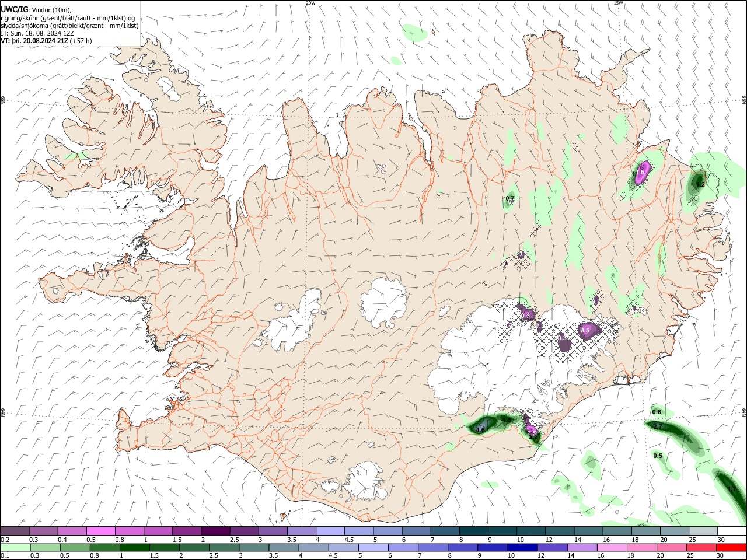
Task: Select the darkest purple swatch labeled 2 in the top legend
Action: click(x=215, y=531)
